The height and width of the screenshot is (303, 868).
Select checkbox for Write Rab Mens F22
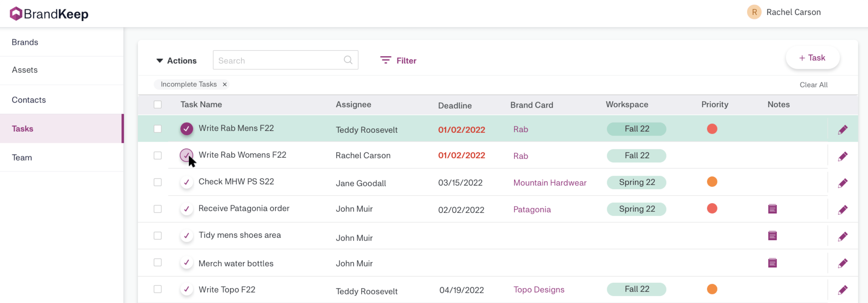pos(158,129)
